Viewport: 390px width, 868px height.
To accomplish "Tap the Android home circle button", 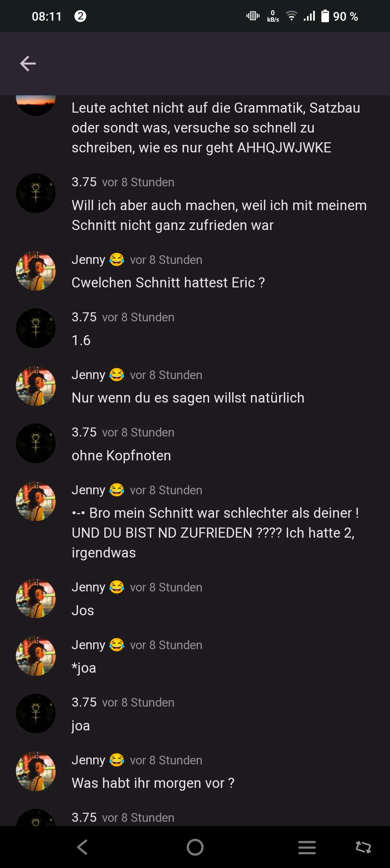I will 195,847.
